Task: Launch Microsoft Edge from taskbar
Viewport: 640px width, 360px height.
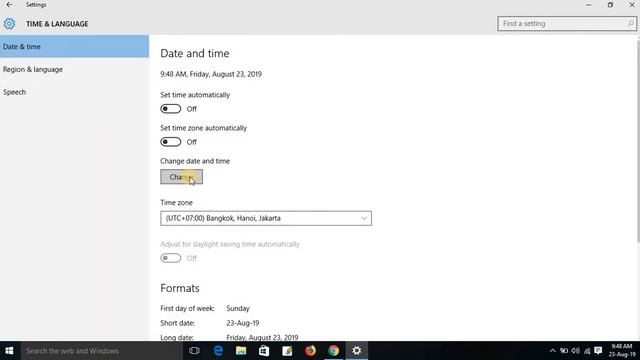Action: [218, 351]
